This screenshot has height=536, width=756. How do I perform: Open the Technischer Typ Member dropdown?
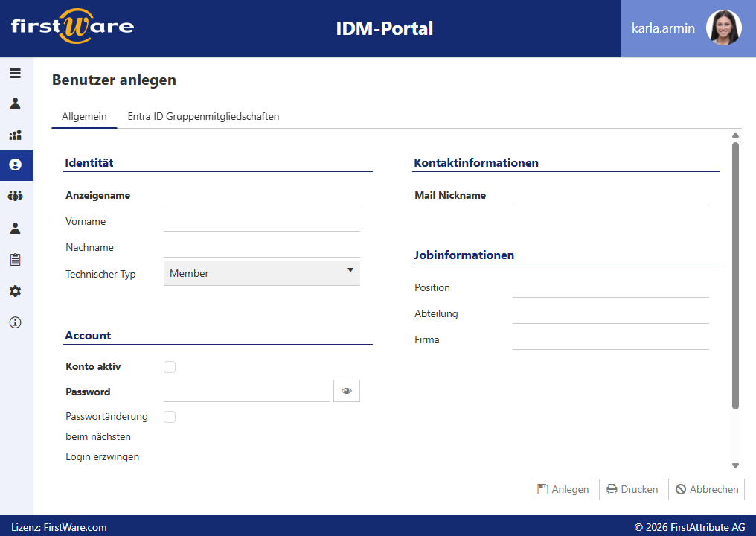click(262, 273)
